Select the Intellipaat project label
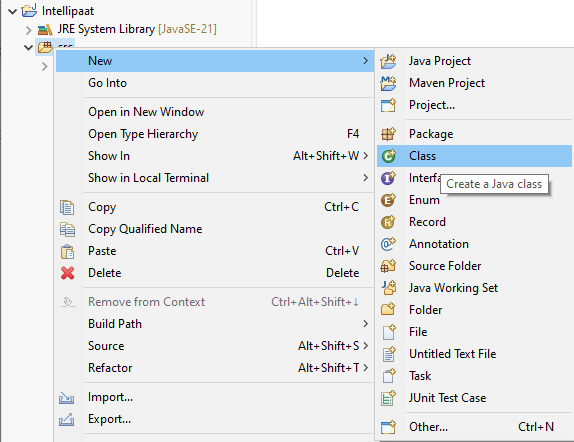Viewport: 574px width, 442px height. 68,11
